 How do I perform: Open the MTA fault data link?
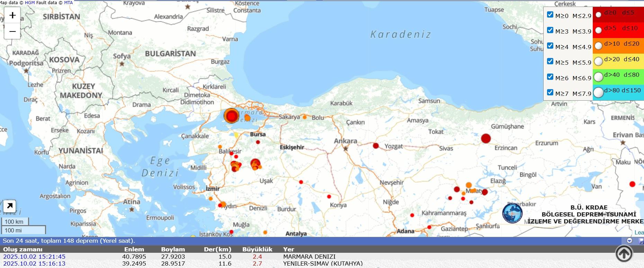click(x=69, y=2)
